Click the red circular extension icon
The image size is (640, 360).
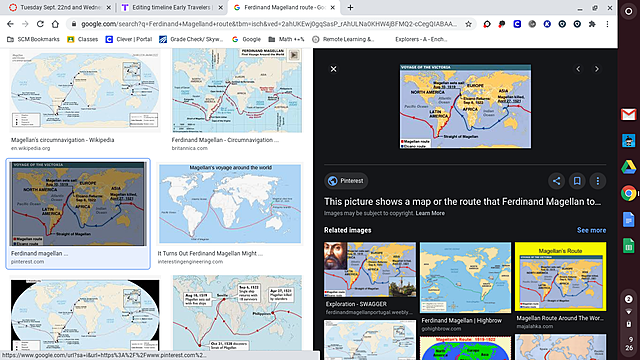point(487,24)
